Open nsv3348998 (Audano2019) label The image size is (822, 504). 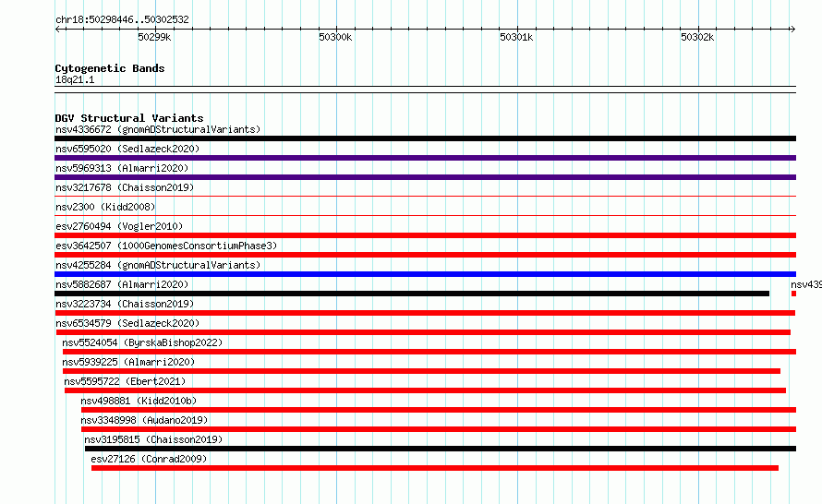(144, 420)
